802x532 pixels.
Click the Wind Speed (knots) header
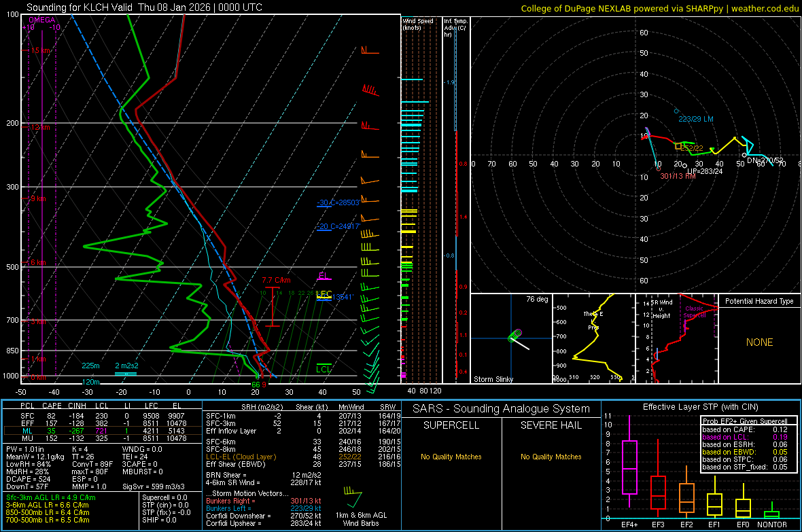[418, 24]
